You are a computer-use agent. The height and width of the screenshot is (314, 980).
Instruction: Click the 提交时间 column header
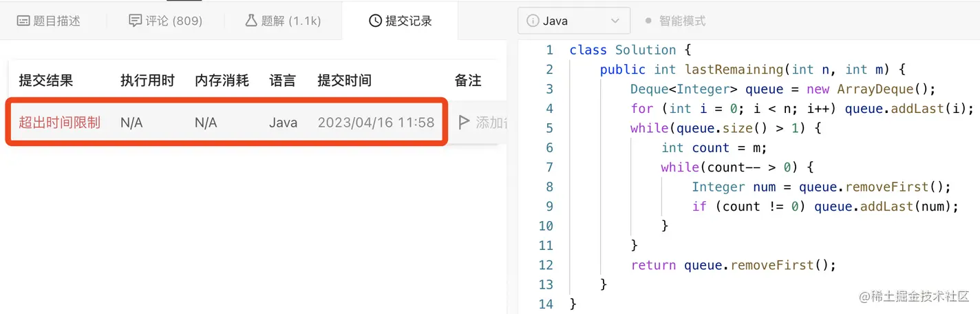pyautogui.click(x=344, y=81)
